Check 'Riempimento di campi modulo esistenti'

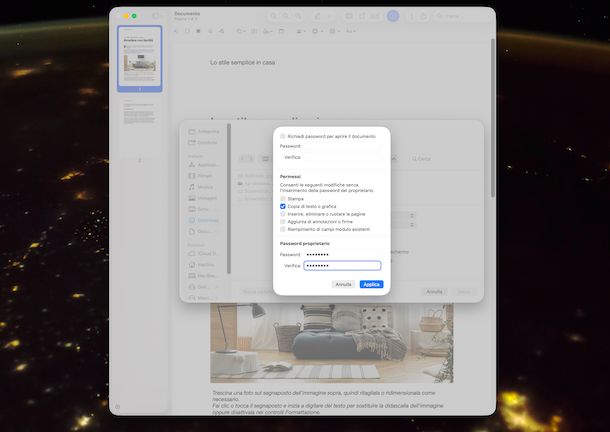283,229
